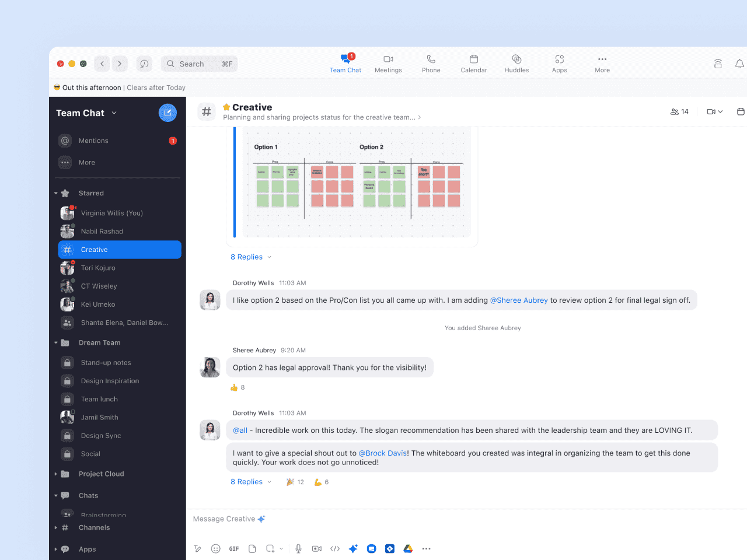The image size is (747, 560).
Task: Click the @Brock Davis mention
Action: tap(383, 453)
